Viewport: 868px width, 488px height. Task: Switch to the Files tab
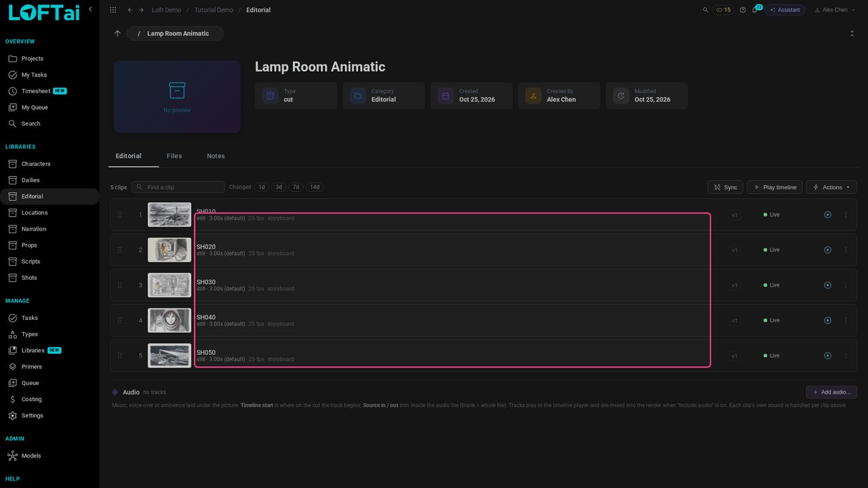point(174,156)
